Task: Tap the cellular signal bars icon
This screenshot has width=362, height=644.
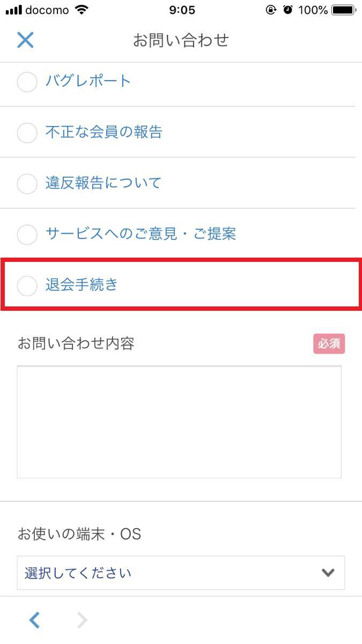Action: point(13,11)
